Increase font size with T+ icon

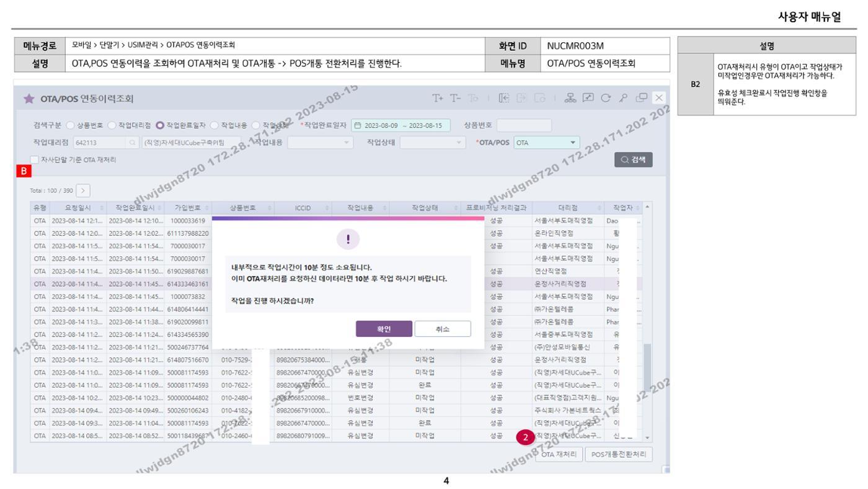pyautogui.click(x=438, y=98)
